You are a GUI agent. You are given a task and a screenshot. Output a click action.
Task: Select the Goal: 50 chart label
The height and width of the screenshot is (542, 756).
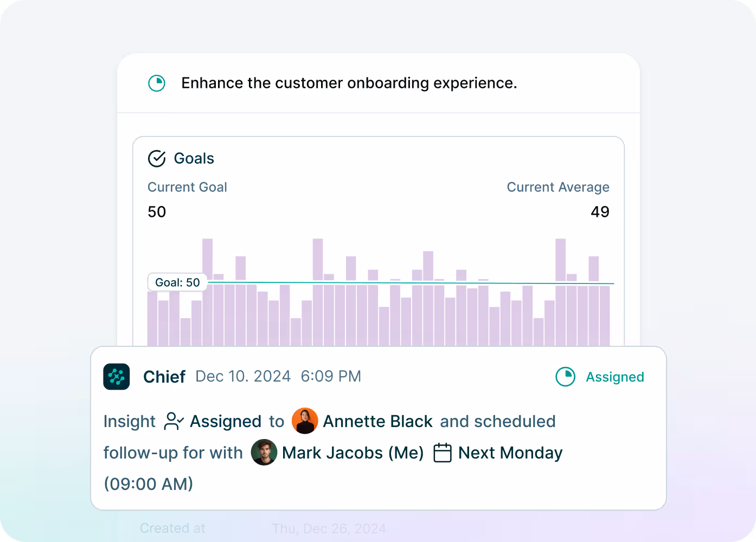pos(177,282)
